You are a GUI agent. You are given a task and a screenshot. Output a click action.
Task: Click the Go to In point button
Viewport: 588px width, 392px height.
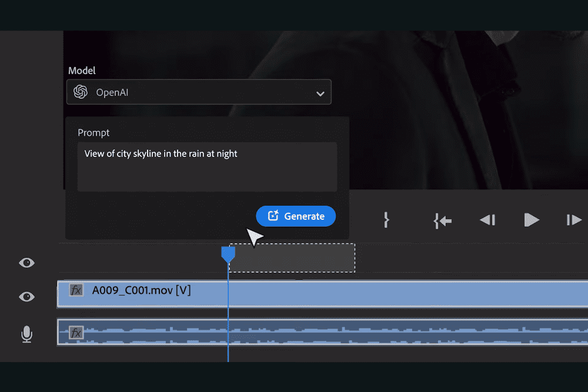click(443, 221)
